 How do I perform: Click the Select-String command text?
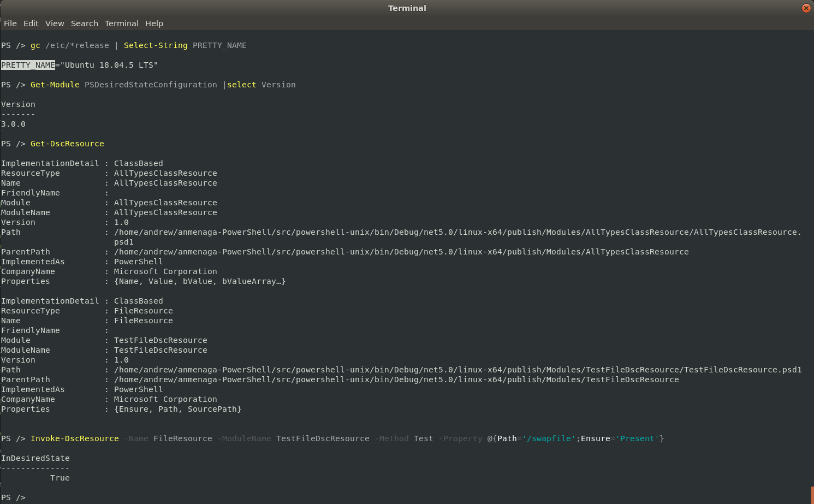[x=156, y=45]
